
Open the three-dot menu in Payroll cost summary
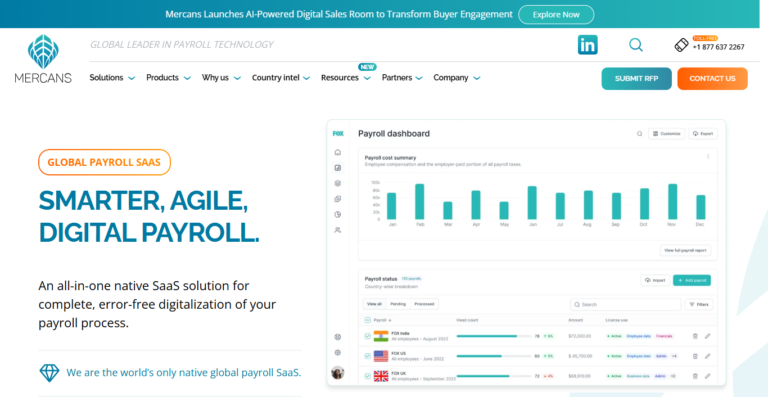coord(708,157)
